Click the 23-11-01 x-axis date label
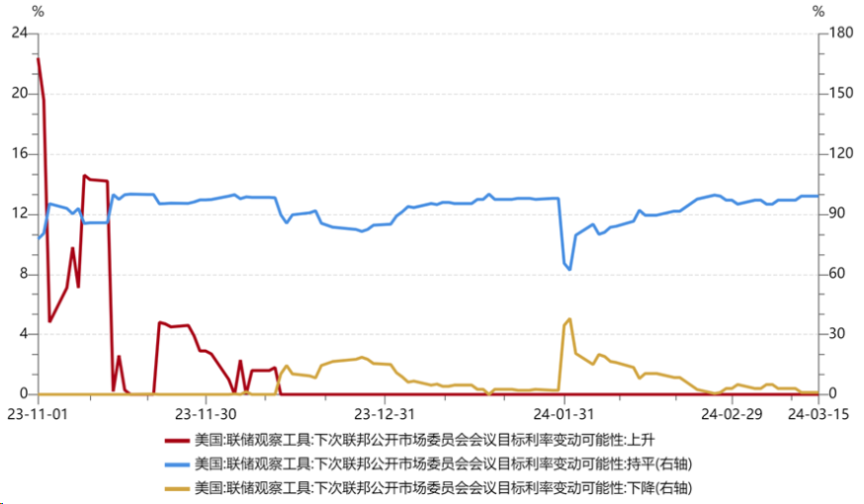 pos(38,414)
